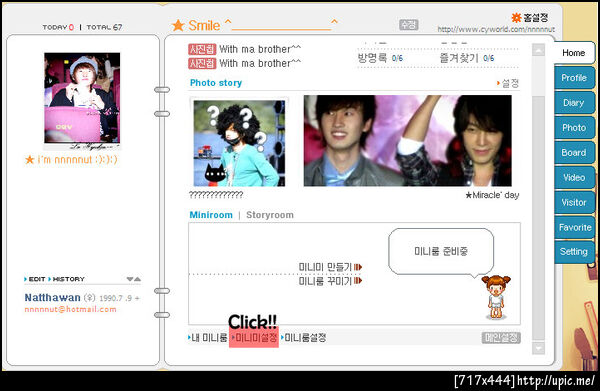The height and width of the screenshot is (391, 600).
Task: Open the Miracle day photo thumbnail
Action: click(x=408, y=141)
